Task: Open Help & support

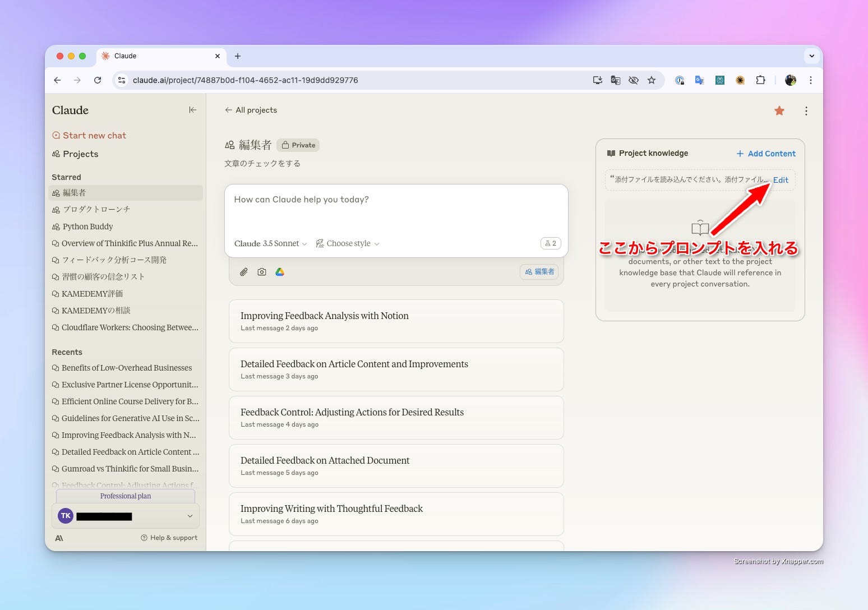Action: click(x=169, y=538)
